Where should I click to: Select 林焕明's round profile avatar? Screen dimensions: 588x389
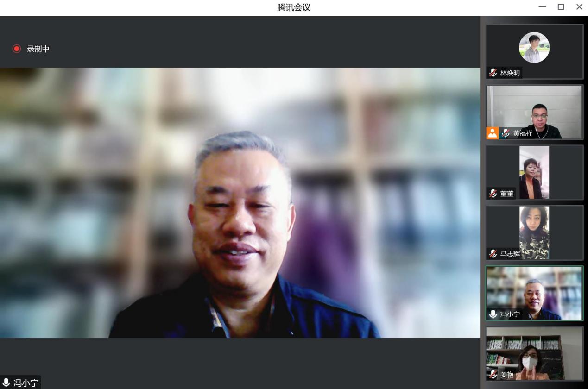point(534,47)
